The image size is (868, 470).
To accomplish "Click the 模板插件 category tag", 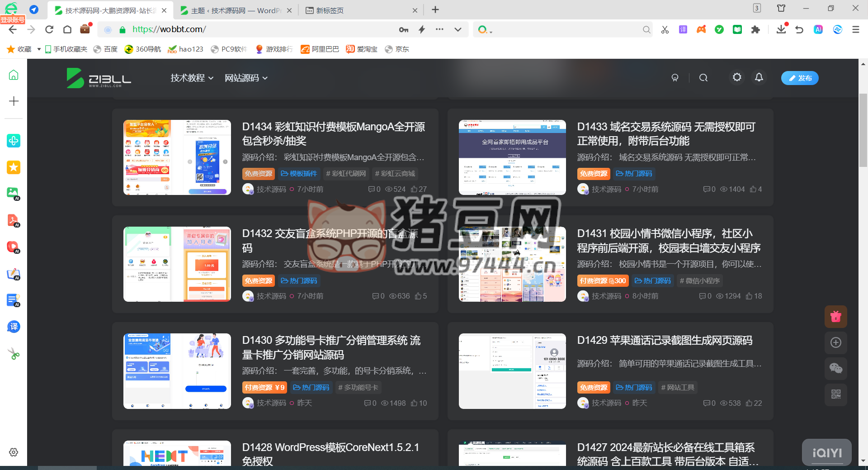I will click(299, 174).
